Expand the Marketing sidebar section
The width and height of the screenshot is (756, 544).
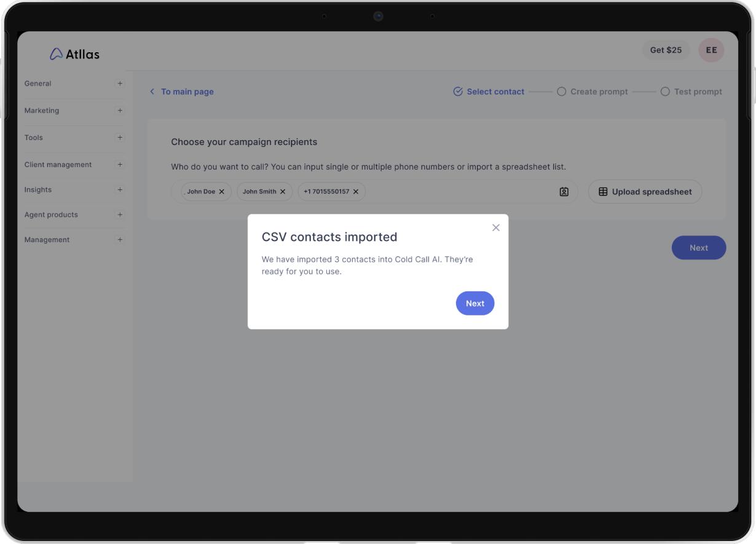(120, 111)
